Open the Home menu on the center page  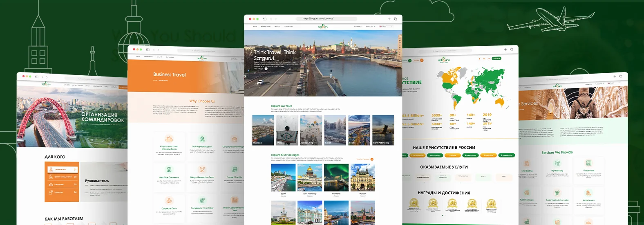tap(255, 27)
